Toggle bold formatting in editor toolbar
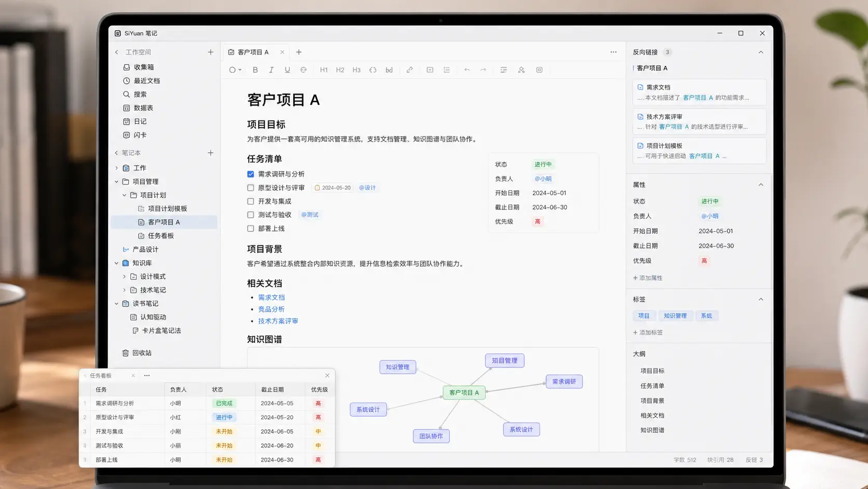Screen dimensions: 868x489 click(255, 70)
